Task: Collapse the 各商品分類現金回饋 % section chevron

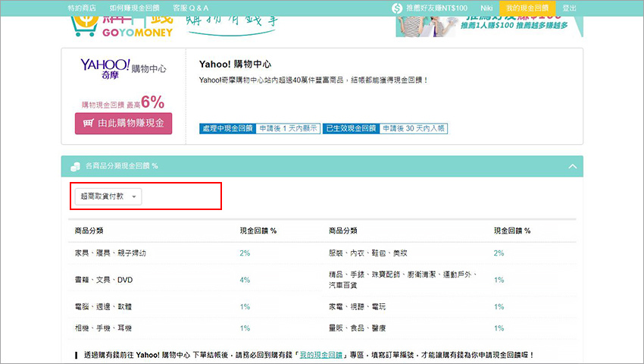Action: coord(573,166)
